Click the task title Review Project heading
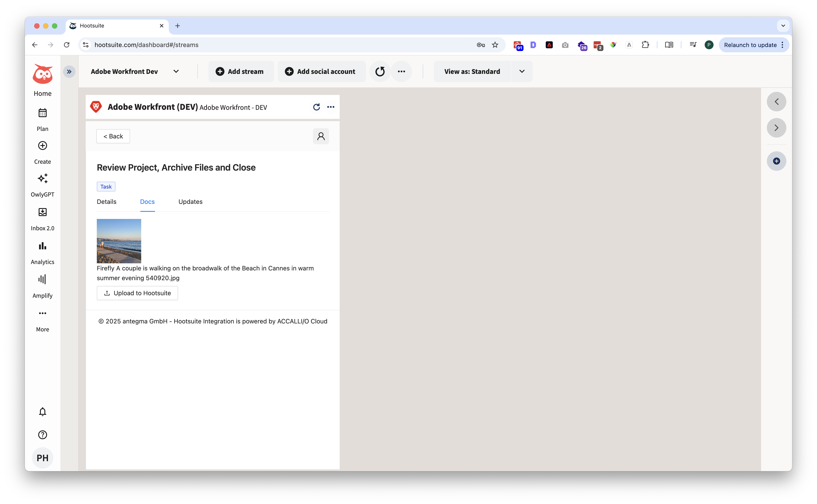Screen dimensions: 817x504 [x=176, y=168]
